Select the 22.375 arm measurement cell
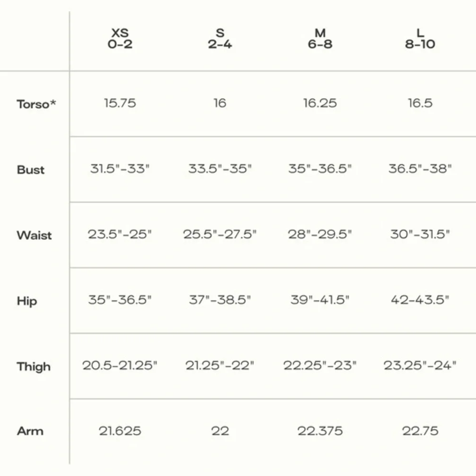This screenshot has height=476, width=476. click(x=320, y=431)
